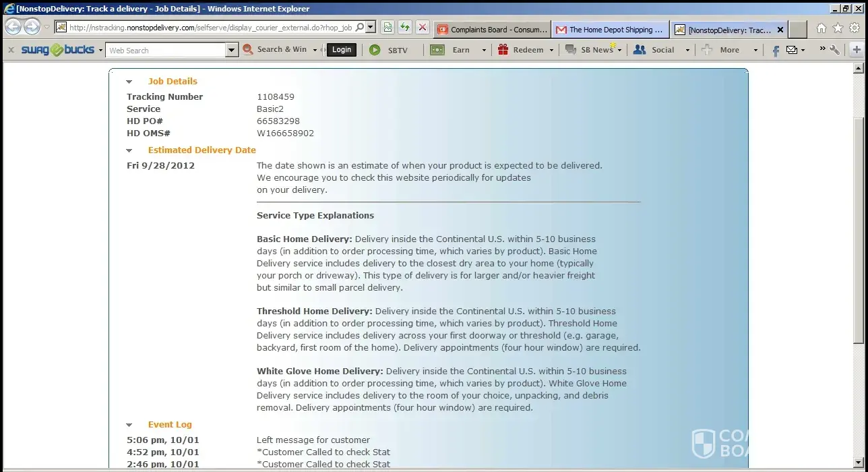Switch to The Home Depot Shipping tab
This screenshot has height=472, width=868.
pos(610,30)
